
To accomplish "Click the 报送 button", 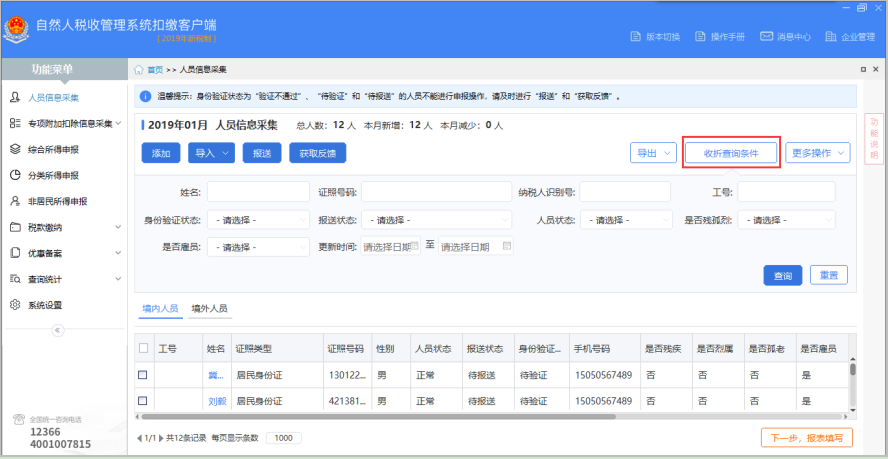I will 262,153.
